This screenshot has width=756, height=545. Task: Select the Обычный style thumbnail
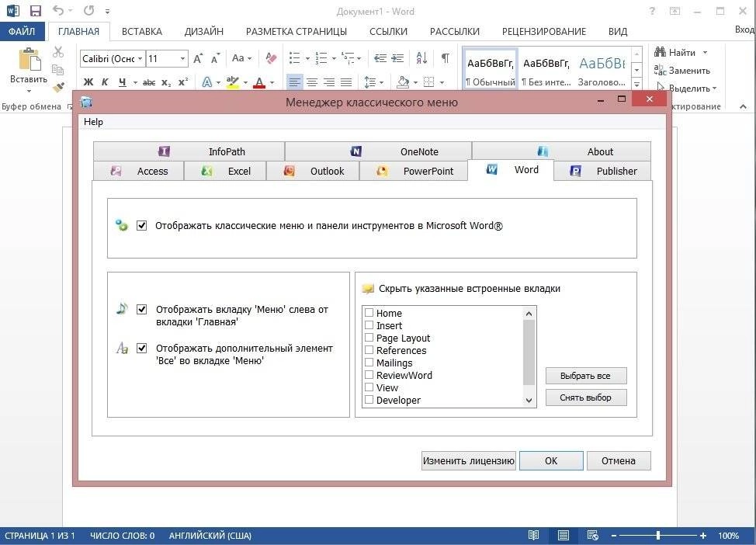(x=491, y=68)
